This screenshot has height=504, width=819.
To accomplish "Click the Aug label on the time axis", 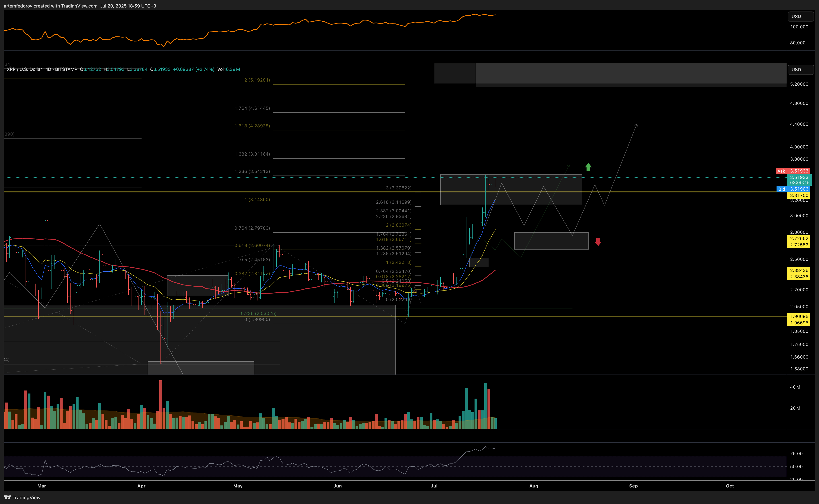I will pyautogui.click(x=534, y=486).
